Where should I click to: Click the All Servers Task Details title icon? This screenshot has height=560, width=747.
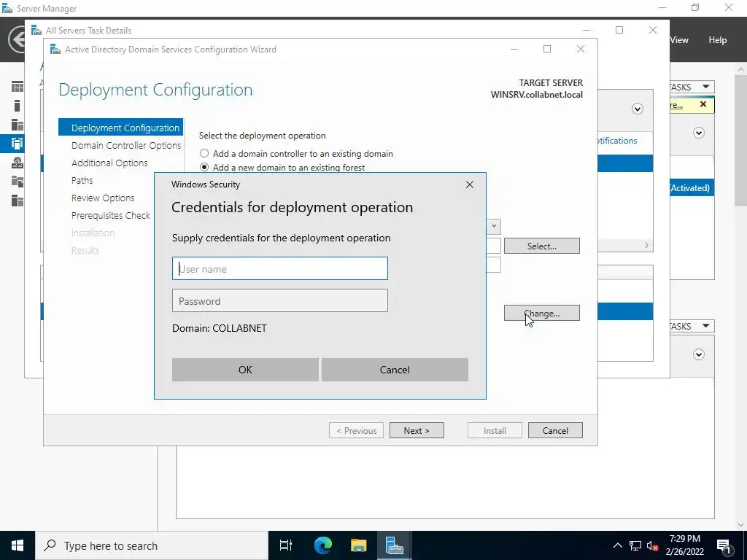pos(36,31)
